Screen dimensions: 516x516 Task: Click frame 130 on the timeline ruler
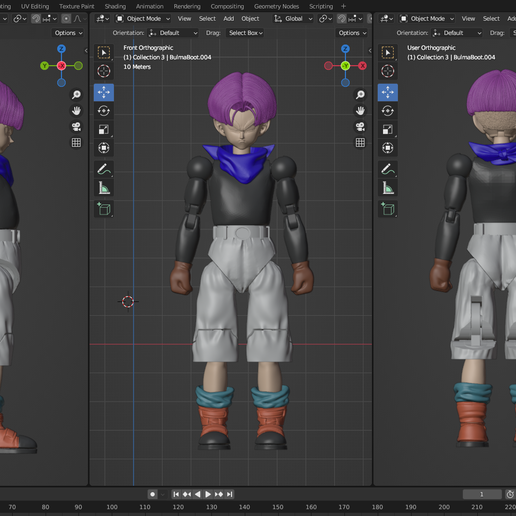point(211,507)
